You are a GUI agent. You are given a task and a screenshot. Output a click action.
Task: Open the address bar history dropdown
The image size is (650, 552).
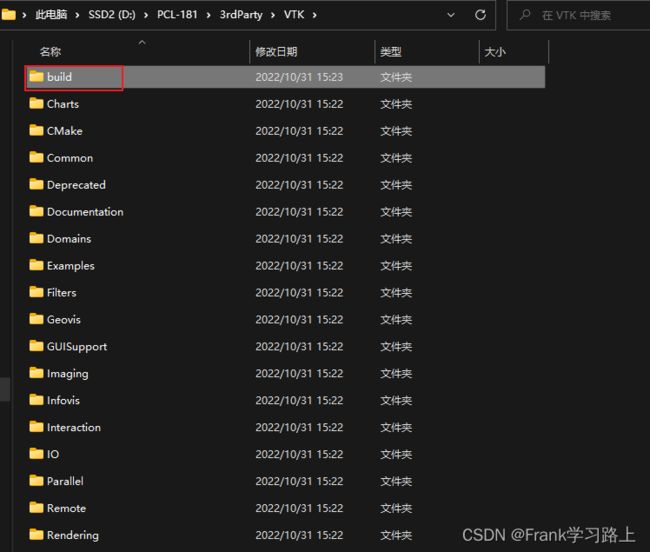tap(451, 15)
